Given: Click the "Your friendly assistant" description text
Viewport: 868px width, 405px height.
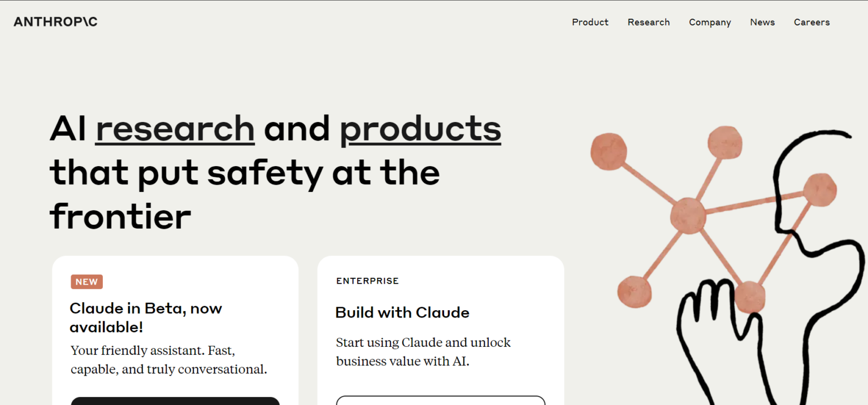Looking at the screenshot, I should pyautogui.click(x=168, y=360).
